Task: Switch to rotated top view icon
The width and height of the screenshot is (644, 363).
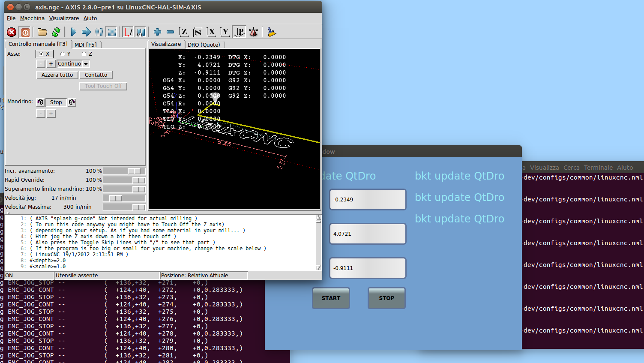Action: point(198,32)
